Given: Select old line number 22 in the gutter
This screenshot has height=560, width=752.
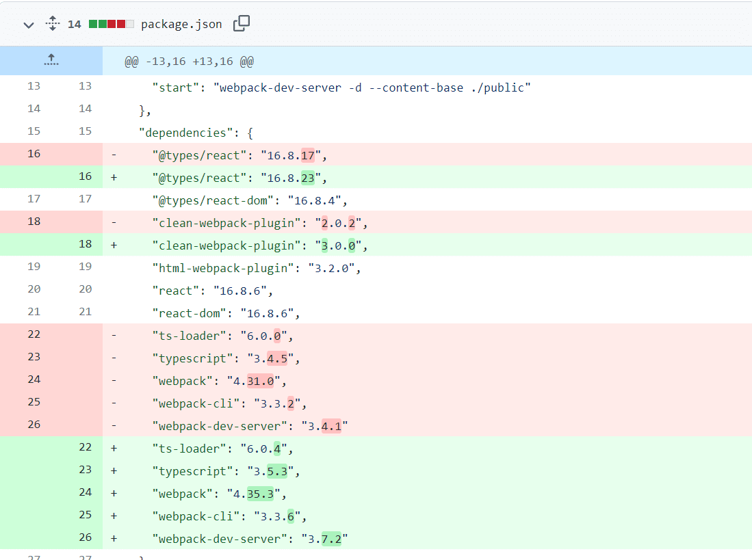Looking at the screenshot, I should point(34,334).
